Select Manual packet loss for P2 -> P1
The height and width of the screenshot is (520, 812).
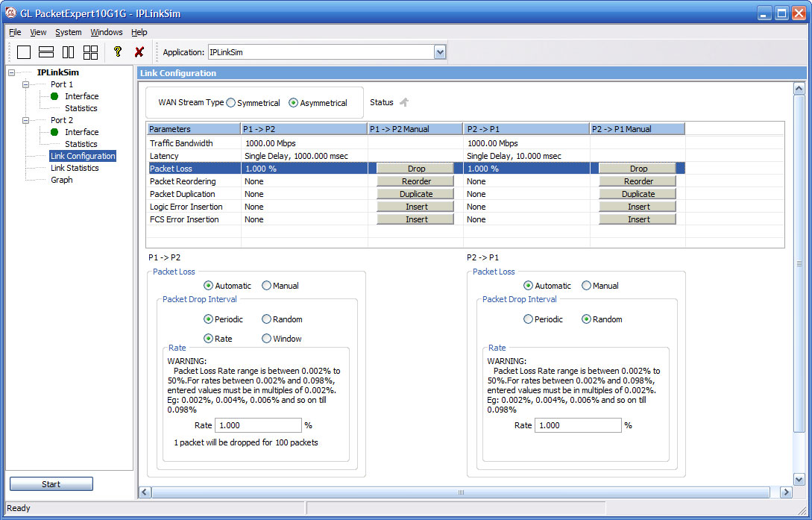586,286
